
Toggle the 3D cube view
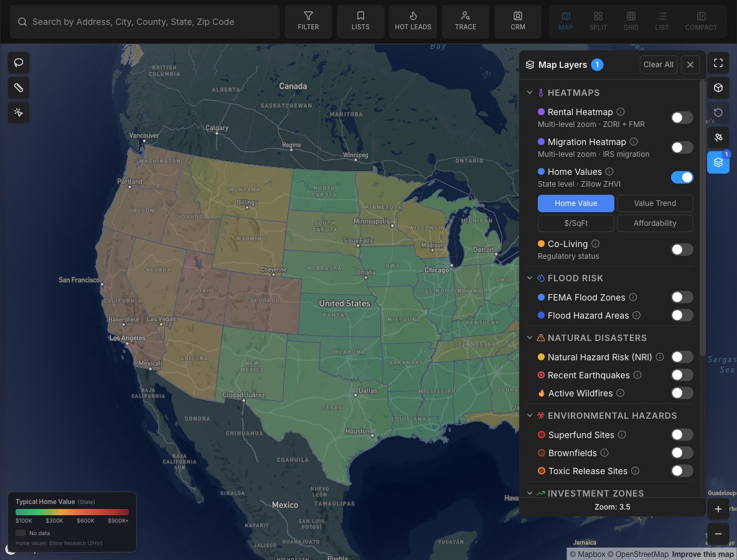click(718, 87)
